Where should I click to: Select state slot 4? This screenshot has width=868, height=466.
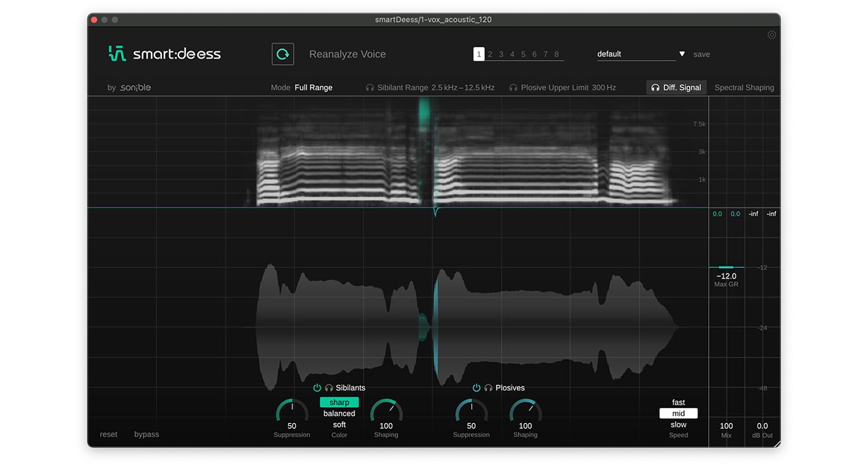pyautogui.click(x=512, y=54)
